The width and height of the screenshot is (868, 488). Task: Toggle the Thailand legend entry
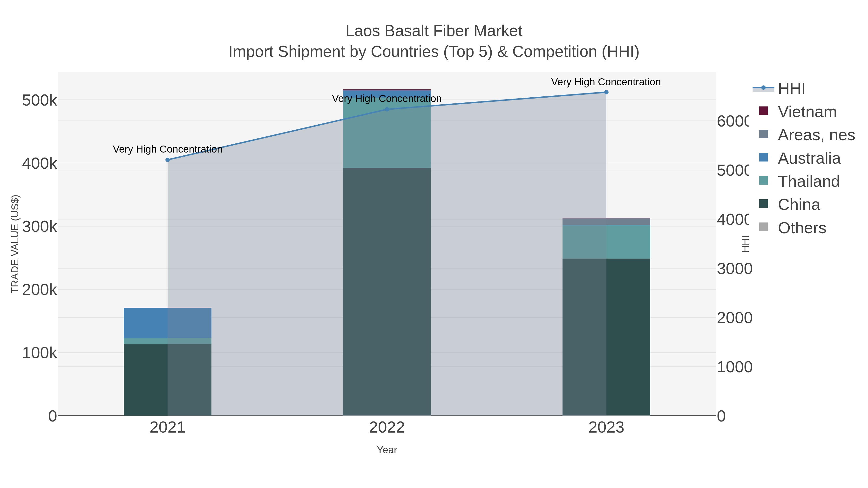pyautogui.click(x=799, y=181)
